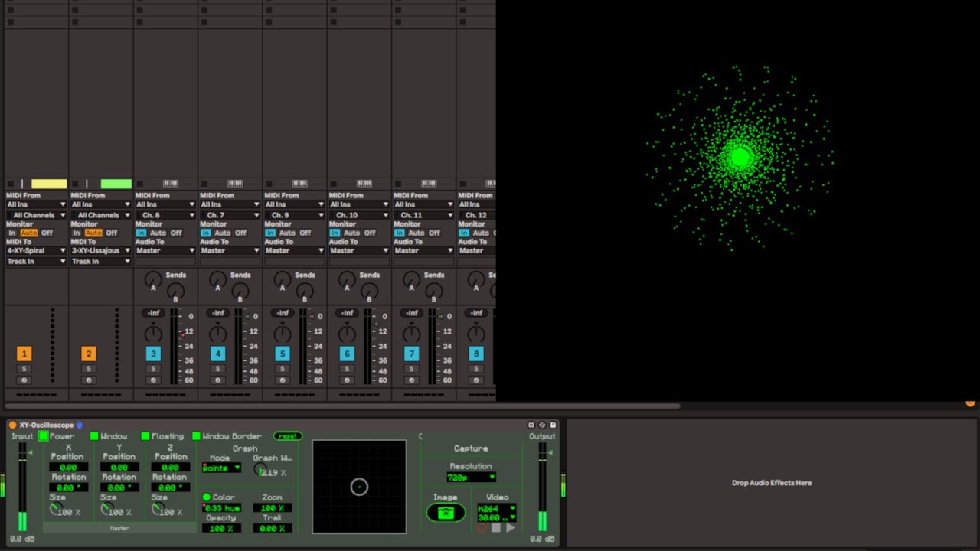Toggle track 3 activator button
Image resolution: width=980 pixels, height=551 pixels.
point(153,354)
